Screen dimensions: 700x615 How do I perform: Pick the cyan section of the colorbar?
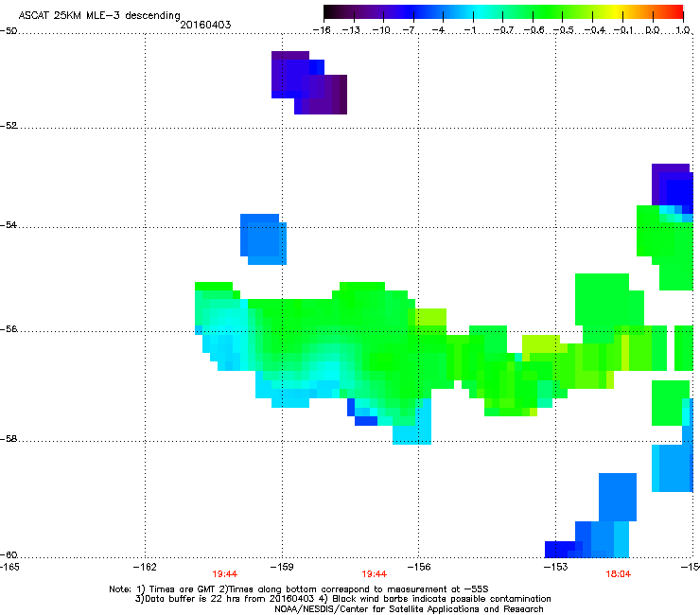click(x=480, y=12)
